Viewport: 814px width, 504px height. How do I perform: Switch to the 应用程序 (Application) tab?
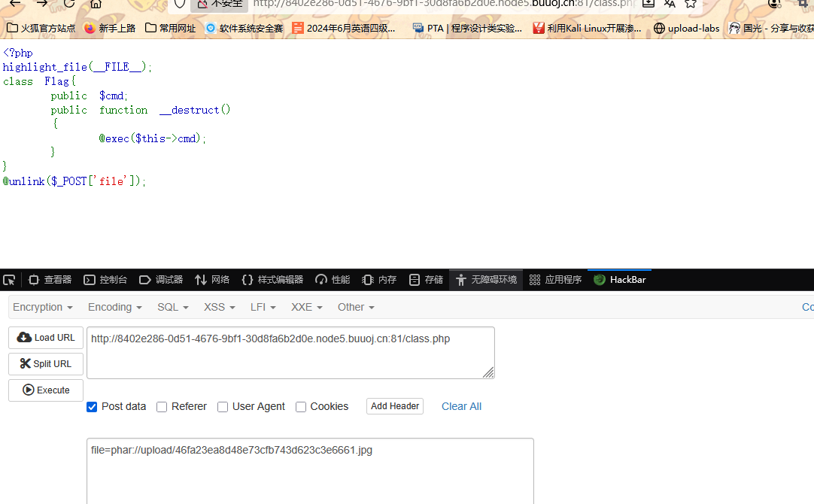tap(555, 280)
